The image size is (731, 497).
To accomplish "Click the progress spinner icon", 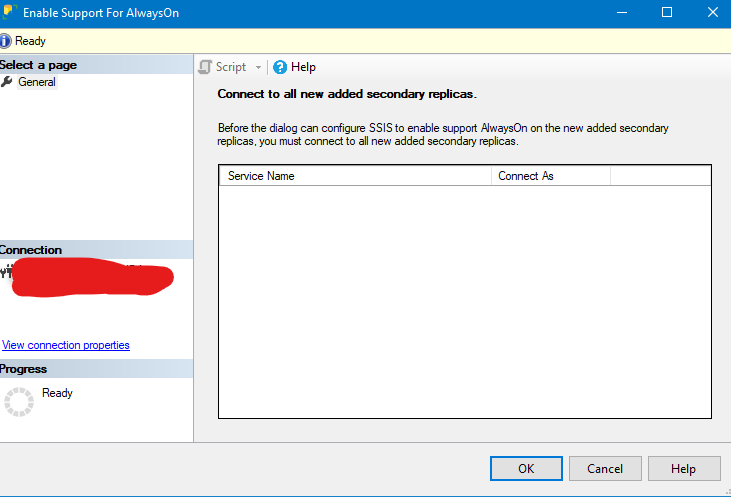I will 19,401.
